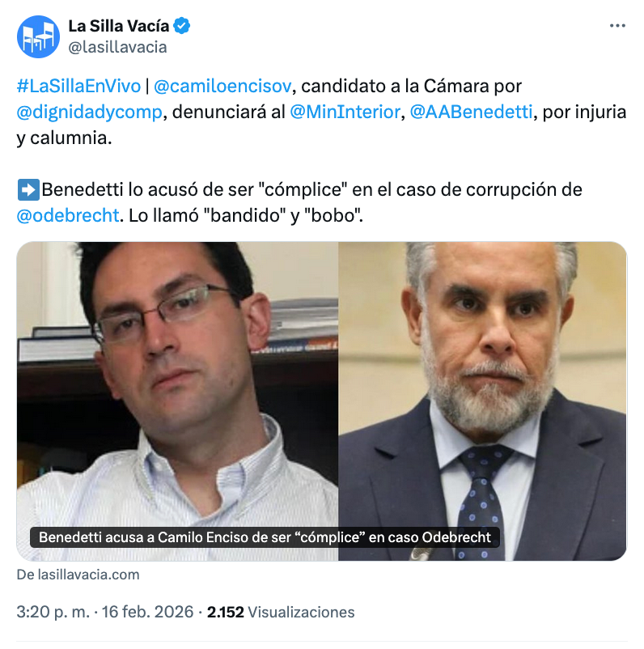This screenshot has height=649, width=644.
Task: Open the lasillavacia.com source link
Action: (x=78, y=575)
